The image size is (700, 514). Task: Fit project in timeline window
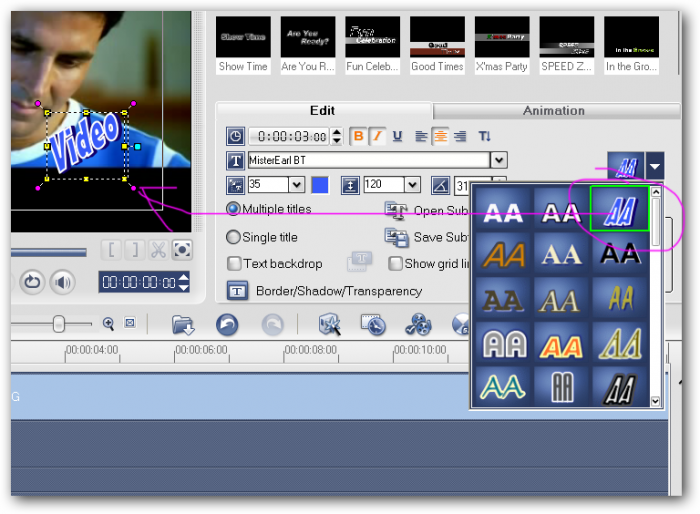[130, 322]
